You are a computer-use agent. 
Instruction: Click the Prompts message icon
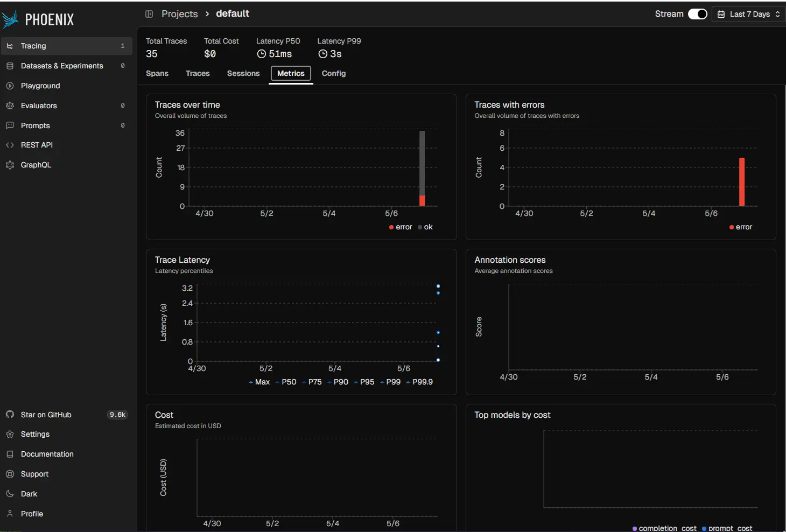(10, 125)
